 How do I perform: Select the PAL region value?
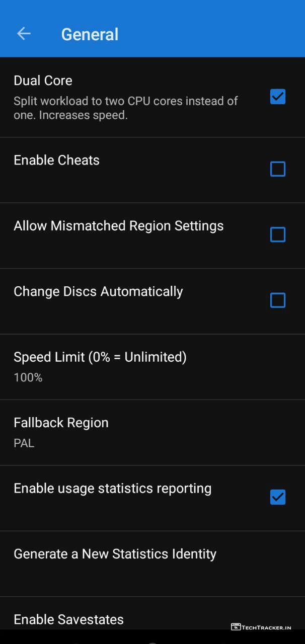[x=24, y=443]
